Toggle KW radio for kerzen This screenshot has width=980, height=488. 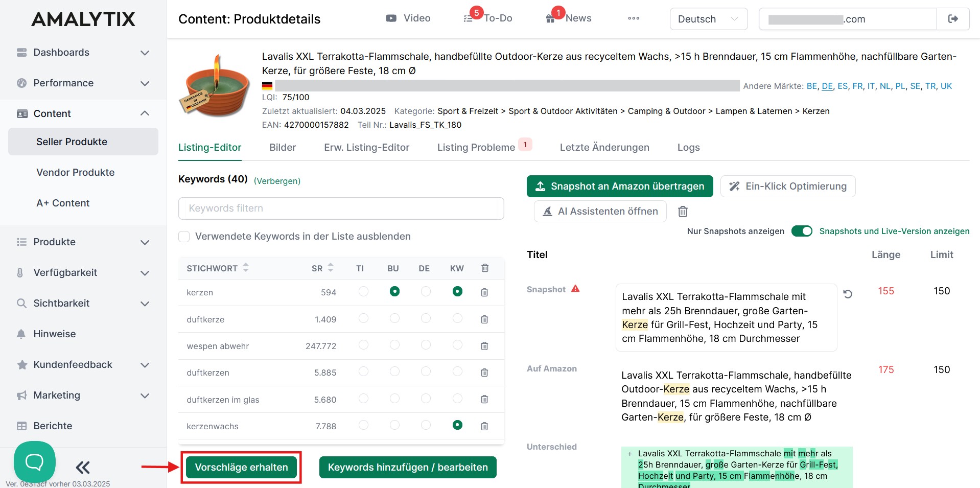point(457,291)
